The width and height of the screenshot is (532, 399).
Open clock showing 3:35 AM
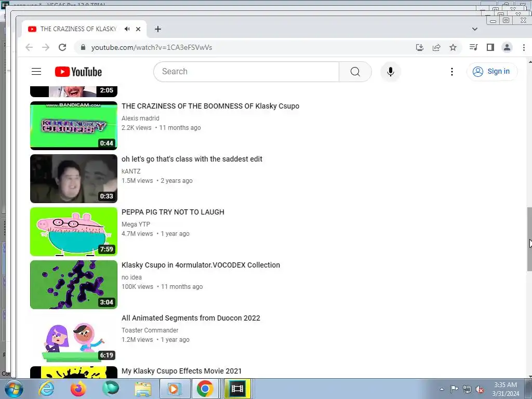506,389
